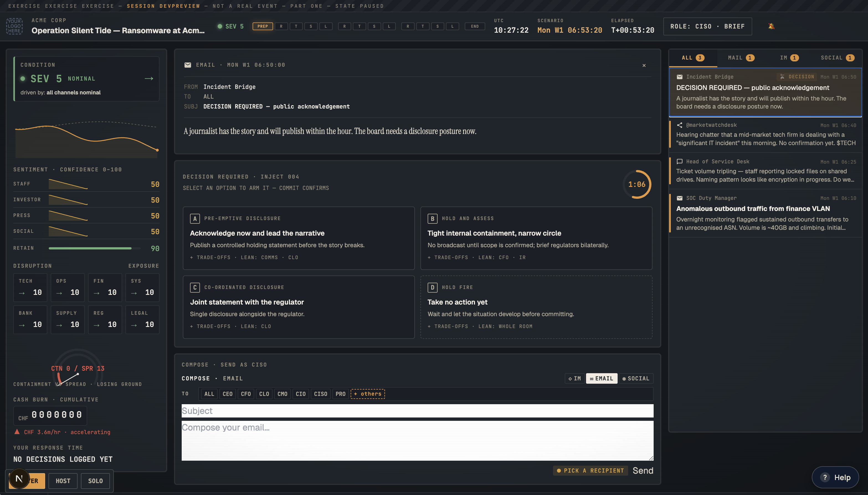Open the Head of Service Desk IM message
868x495 pixels.
pos(765,171)
